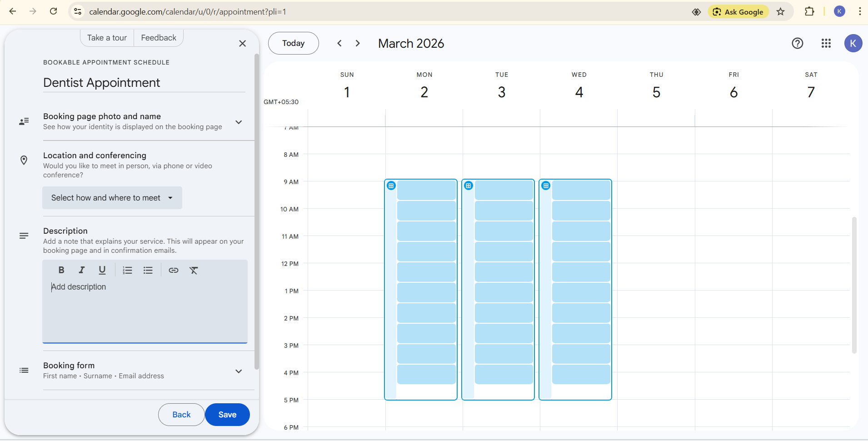The height and width of the screenshot is (441, 868).
Task: Go to the next week
Action: (358, 43)
